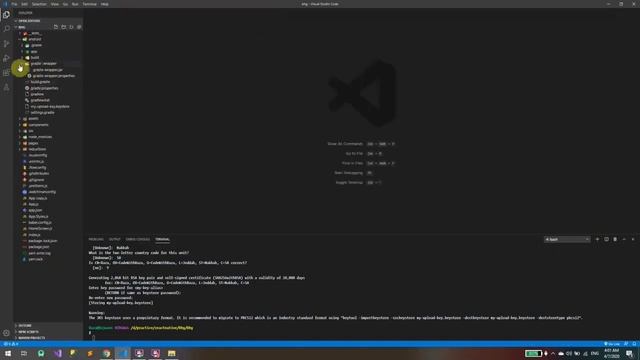Image resolution: width=640 pixels, height=360 pixels.
Task: Click the feedback icon in status bar
Action: (626, 344)
